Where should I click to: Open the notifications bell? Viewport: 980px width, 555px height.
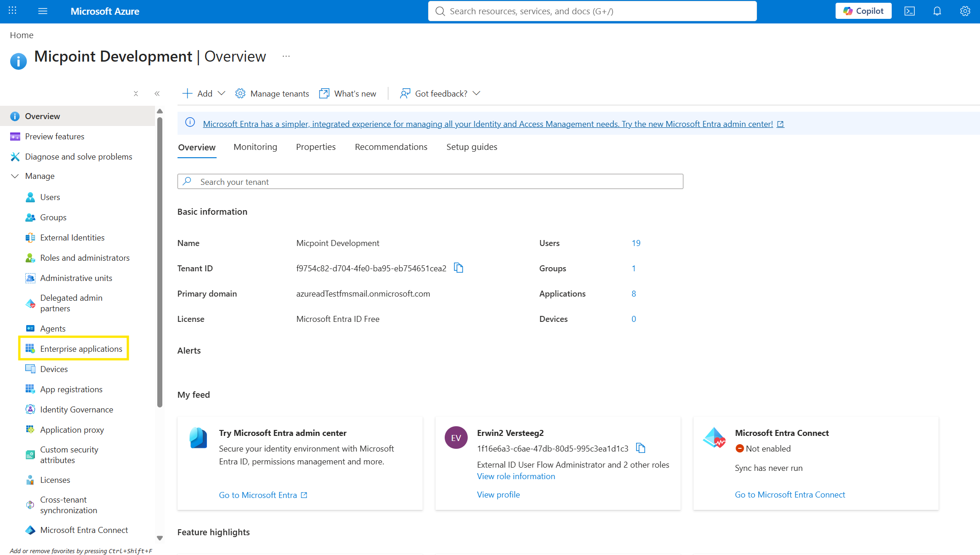click(937, 11)
